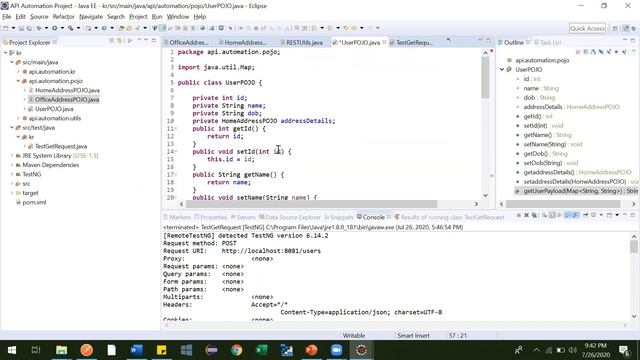
Task: Open the Navigate menu
Action: pyautogui.click(x=91, y=17)
